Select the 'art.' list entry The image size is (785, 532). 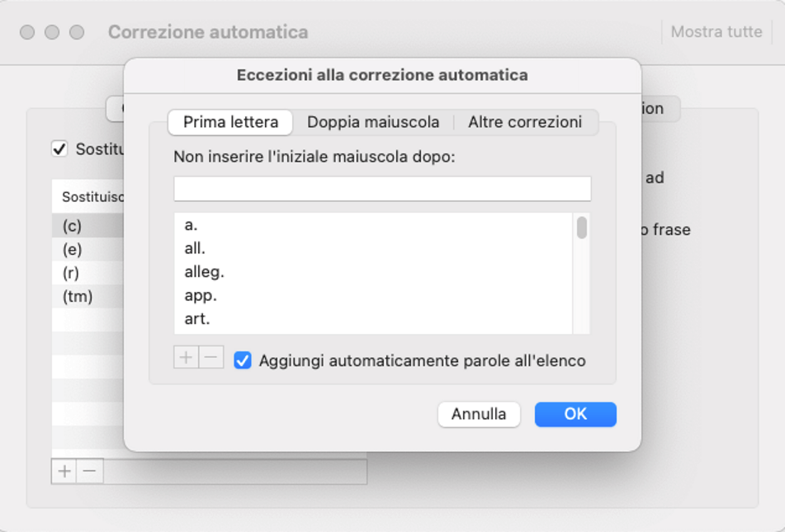pos(373,319)
